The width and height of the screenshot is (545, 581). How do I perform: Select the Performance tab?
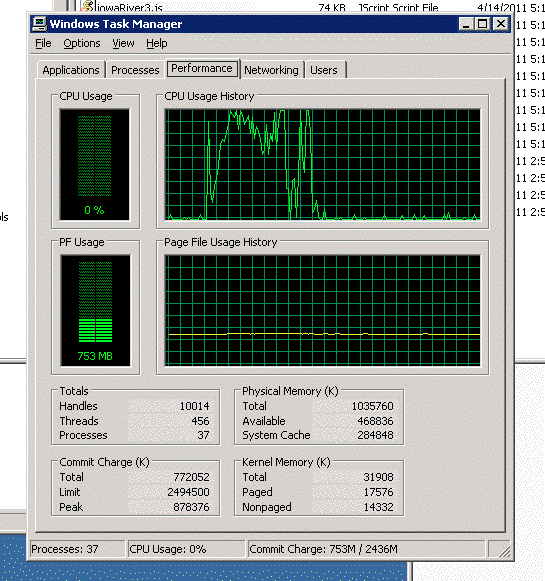[x=202, y=69]
